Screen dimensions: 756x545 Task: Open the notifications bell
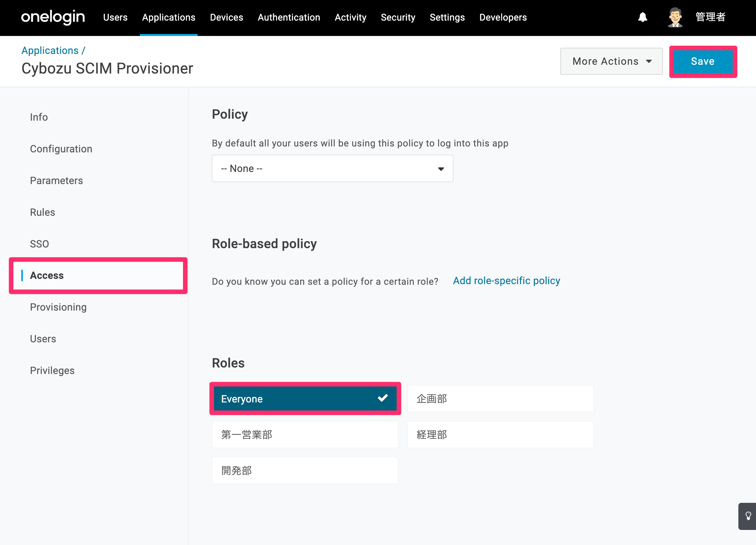[642, 17]
